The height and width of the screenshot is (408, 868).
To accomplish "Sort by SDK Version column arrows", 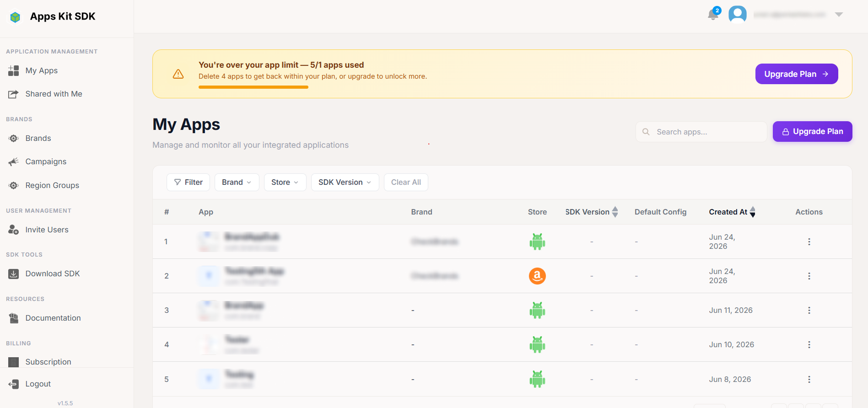I will pyautogui.click(x=615, y=212).
